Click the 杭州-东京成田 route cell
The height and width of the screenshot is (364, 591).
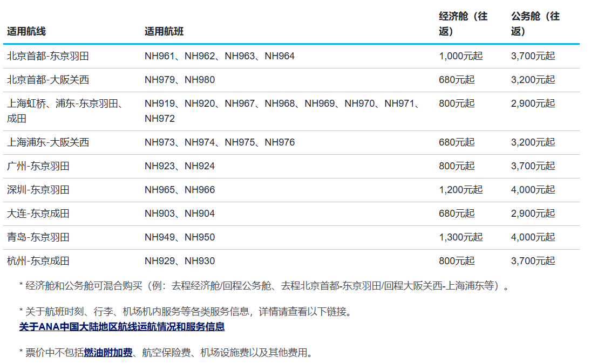coord(38,261)
